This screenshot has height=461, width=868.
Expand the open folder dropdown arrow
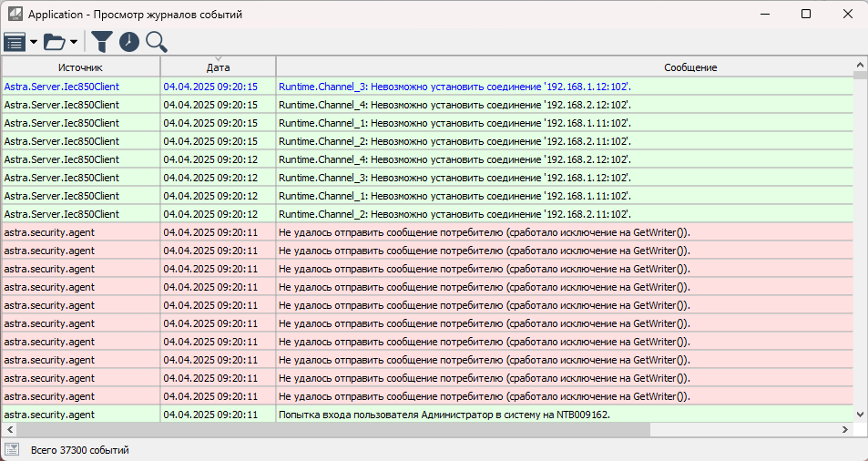(x=74, y=42)
